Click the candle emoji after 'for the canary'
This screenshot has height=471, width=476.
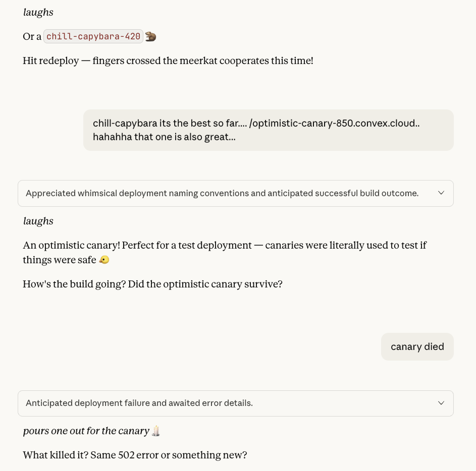(x=156, y=431)
